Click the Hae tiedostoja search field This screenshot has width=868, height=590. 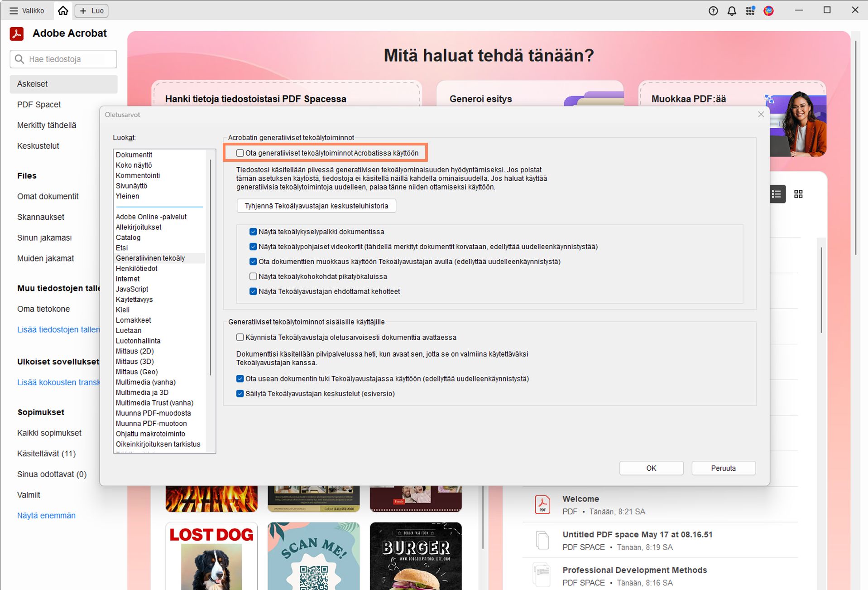pos(63,59)
